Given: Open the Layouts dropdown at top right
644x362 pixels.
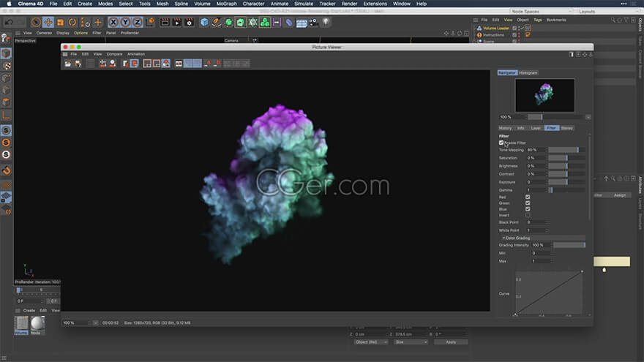Looking at the screenshot, I should (x=610, y=12).
